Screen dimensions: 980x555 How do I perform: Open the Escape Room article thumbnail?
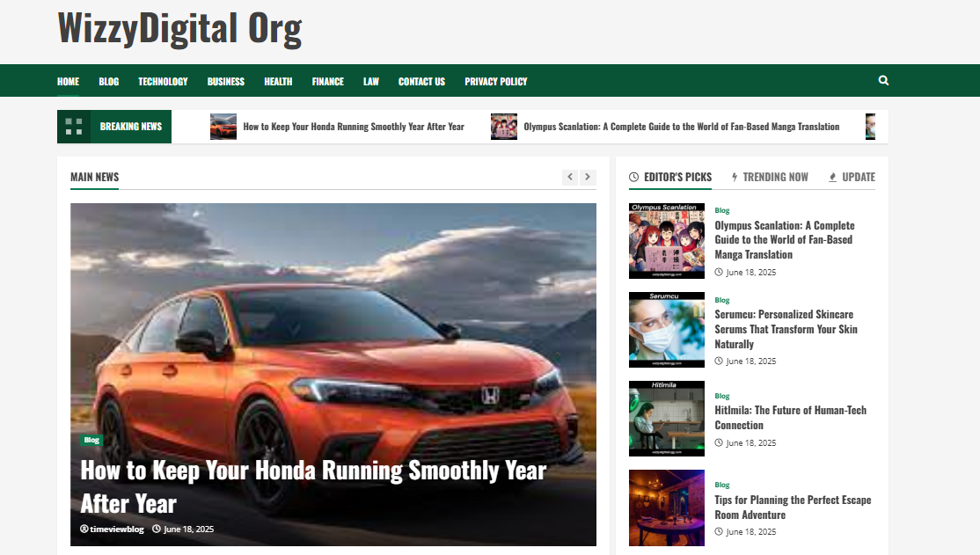pyautogui.click(x=666, y=508)
